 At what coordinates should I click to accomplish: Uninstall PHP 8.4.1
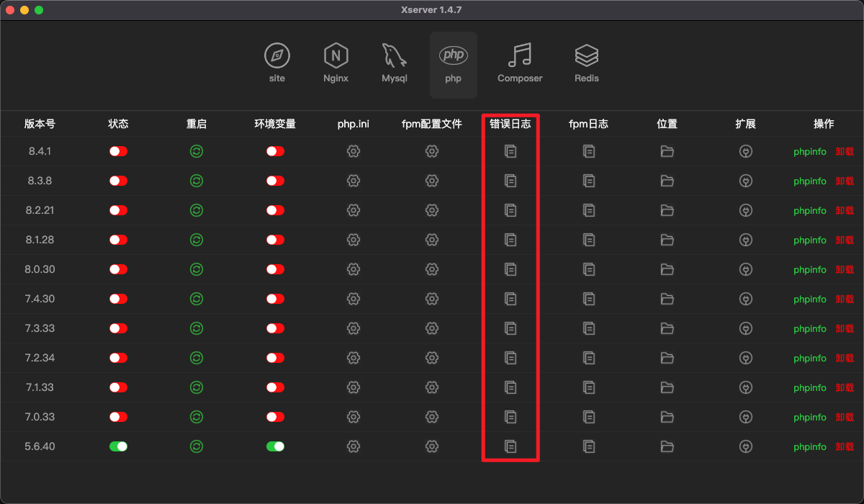(845, 151)
